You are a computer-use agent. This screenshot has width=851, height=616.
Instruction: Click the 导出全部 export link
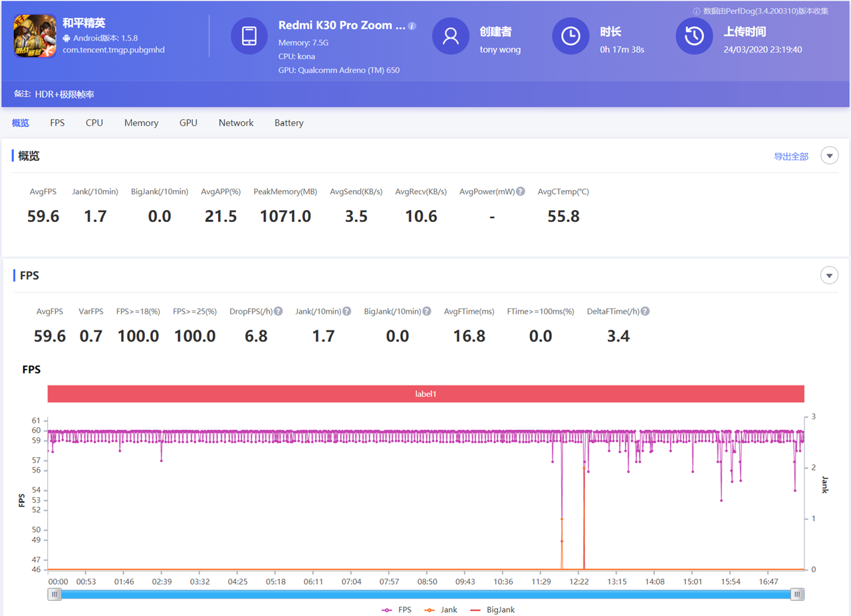(791, 157)
